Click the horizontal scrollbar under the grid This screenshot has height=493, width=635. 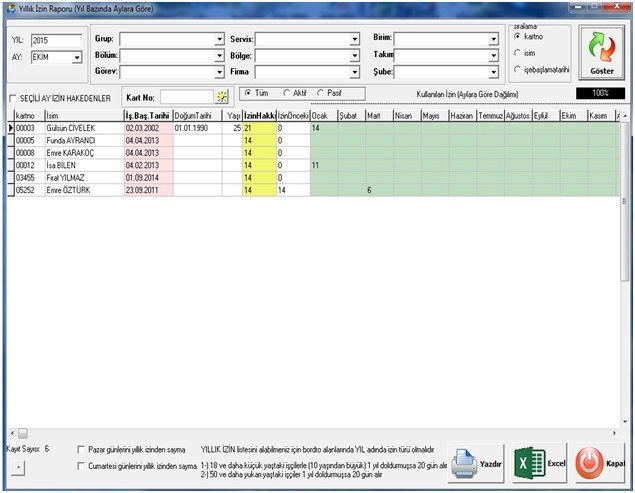click(x=300, y=433)
